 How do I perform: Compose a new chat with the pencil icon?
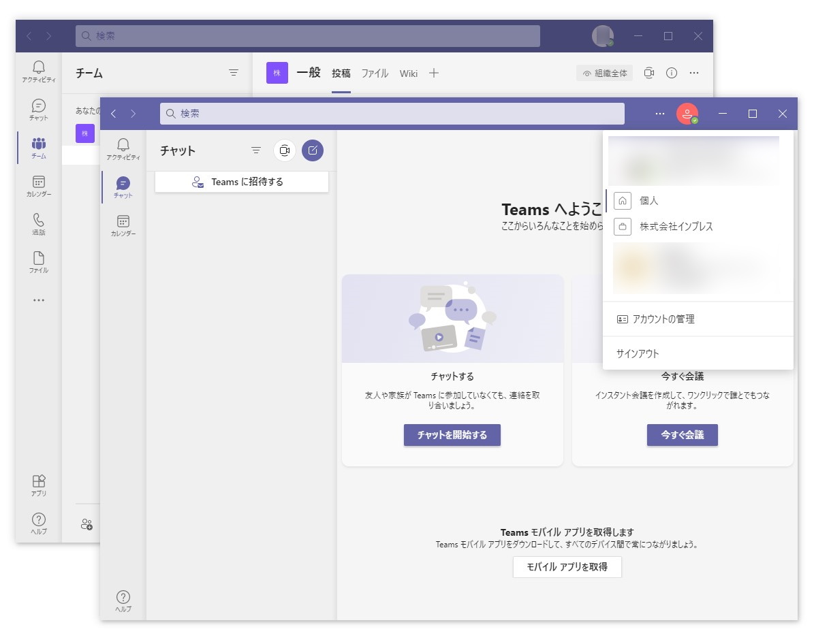[313, 150]
